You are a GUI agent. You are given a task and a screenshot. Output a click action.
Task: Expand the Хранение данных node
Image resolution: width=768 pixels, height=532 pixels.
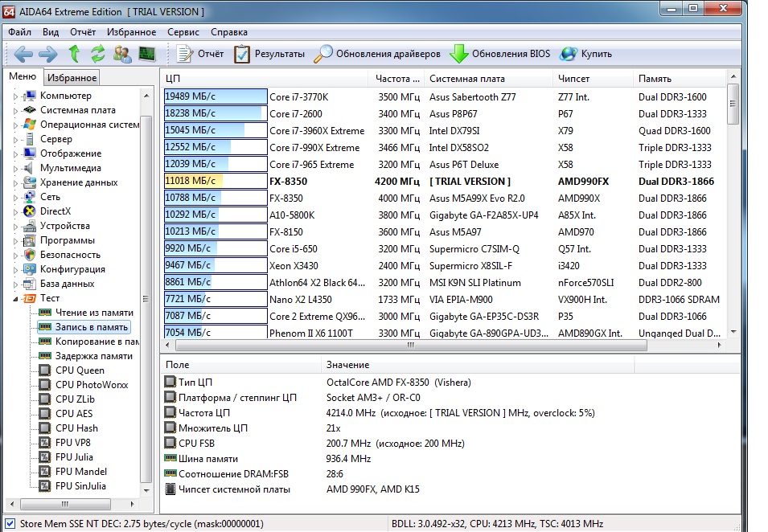point(15,183)
